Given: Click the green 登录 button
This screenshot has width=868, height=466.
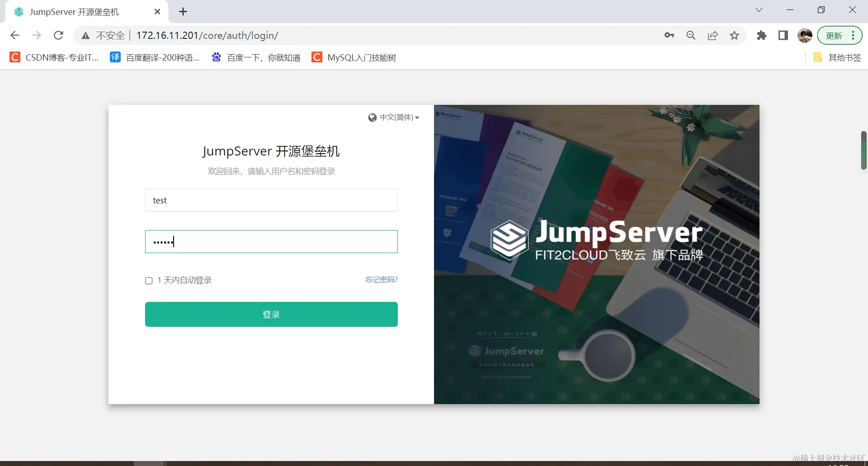Looking at the screenshot, I should pyautogui.click(x=271, y=314).
